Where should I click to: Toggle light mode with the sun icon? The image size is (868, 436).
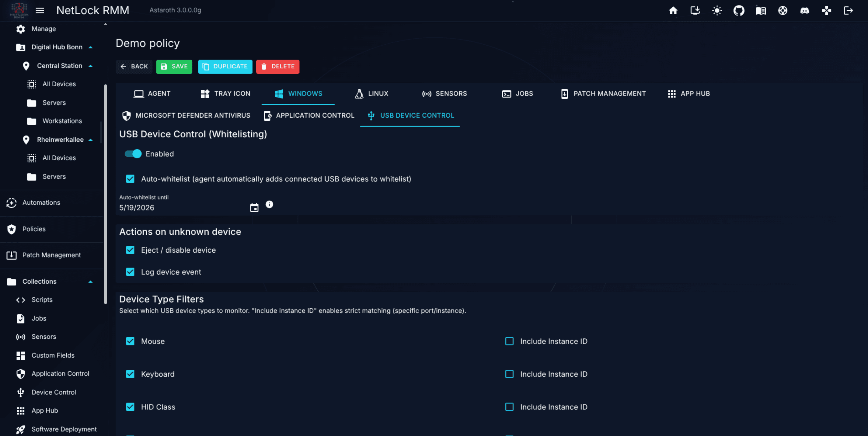coord(717,10)
